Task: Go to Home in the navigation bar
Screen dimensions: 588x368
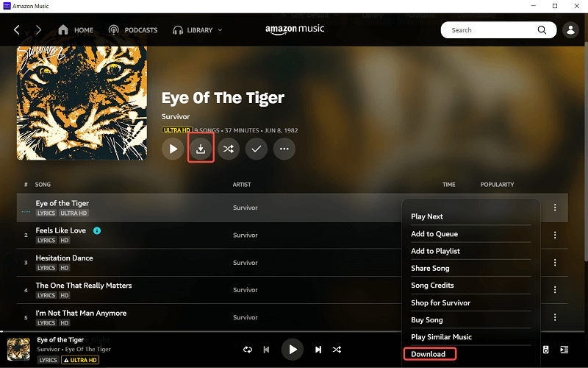Action: [76, 30]
